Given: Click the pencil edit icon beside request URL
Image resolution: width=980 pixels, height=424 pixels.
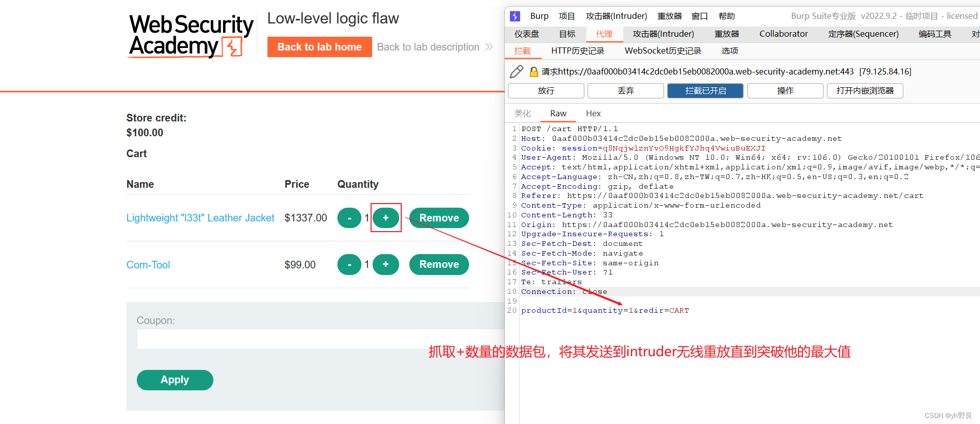Looking at the screenshot, I should (x=517, y=71).
